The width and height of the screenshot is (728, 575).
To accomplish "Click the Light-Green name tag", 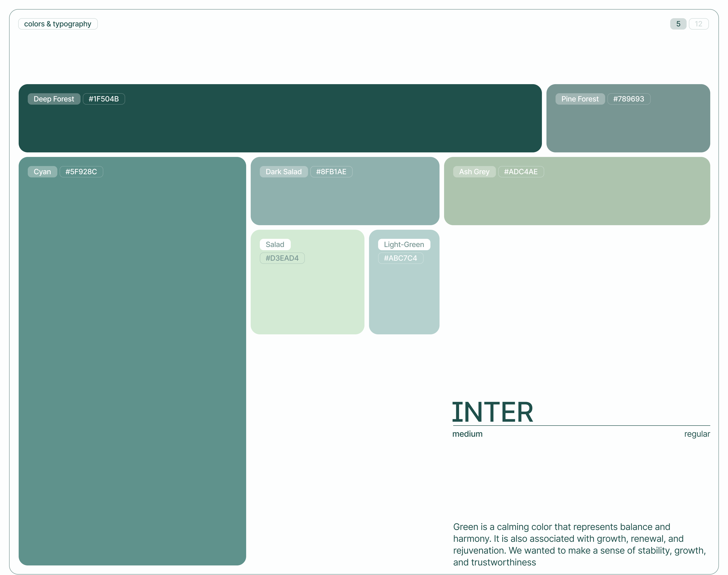I will point(404,245).
